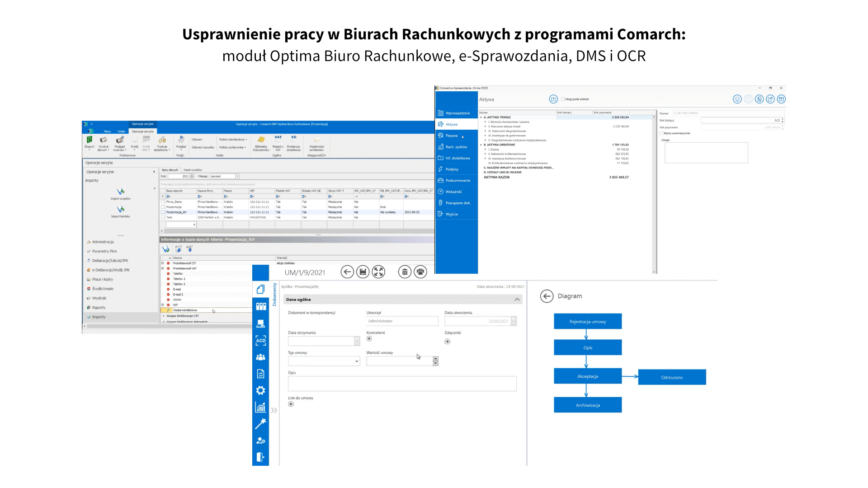This screenshot has width=868, height=488.
Task: Click Odśwież wszystko in Optima ribbon
Action: point(203,147)
